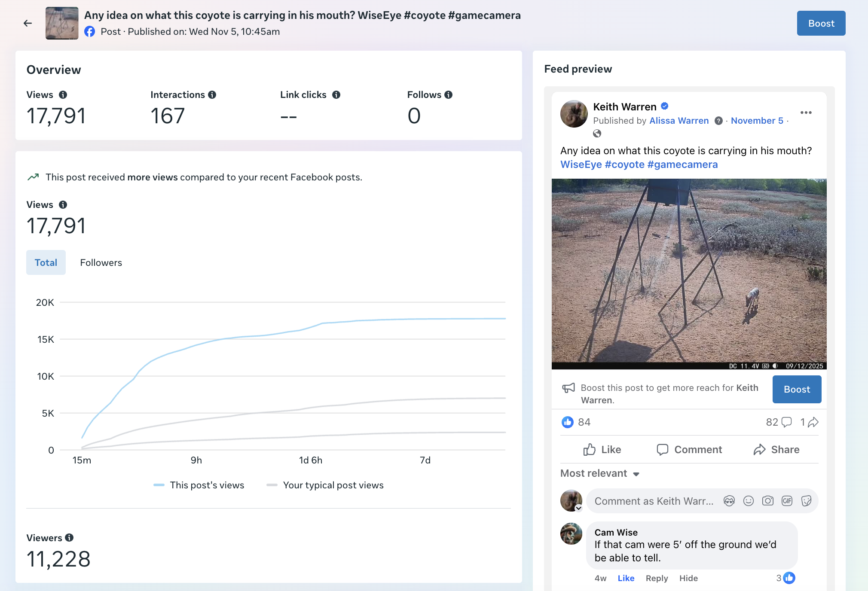
Task: Click the sticker icon in the comment box
Action: pyautogui.click(x=806, y=501)
